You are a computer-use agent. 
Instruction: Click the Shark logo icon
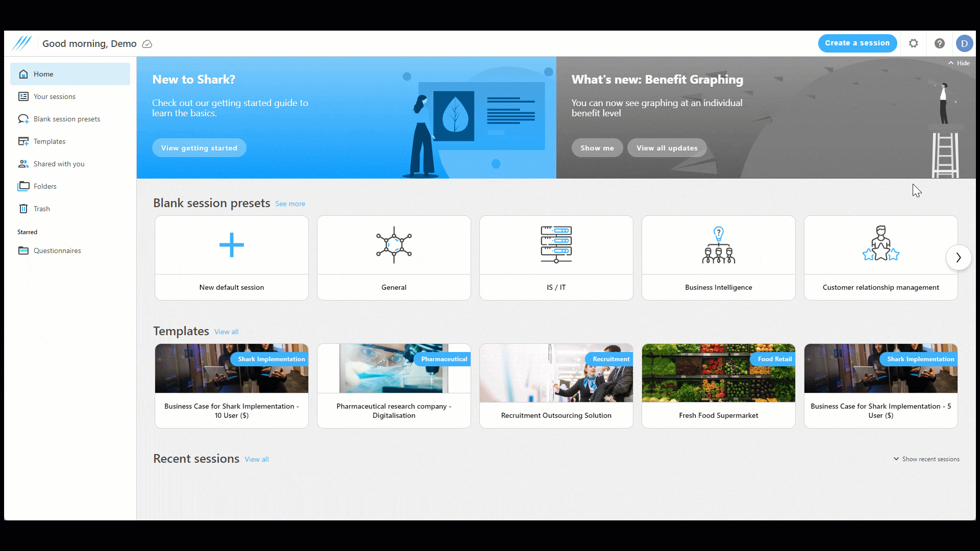point(22,43)
